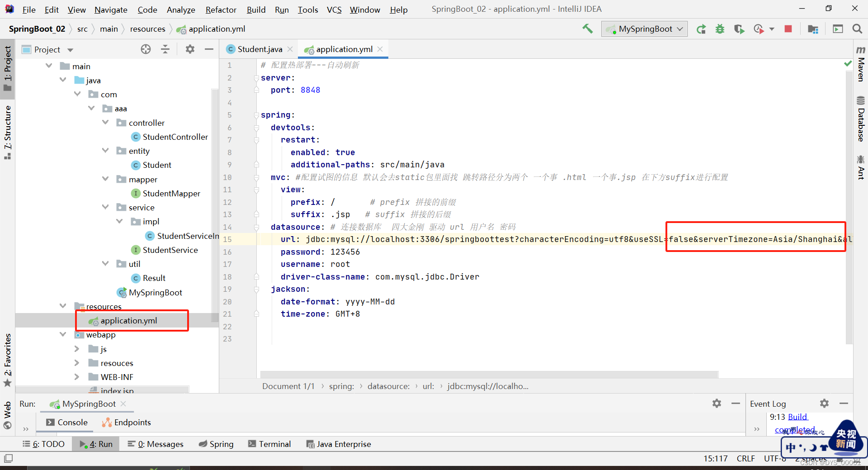Viewport: 868px width, 470px height.
Task: Select StudentController in the project tree
Action: [x=175, y=137]
